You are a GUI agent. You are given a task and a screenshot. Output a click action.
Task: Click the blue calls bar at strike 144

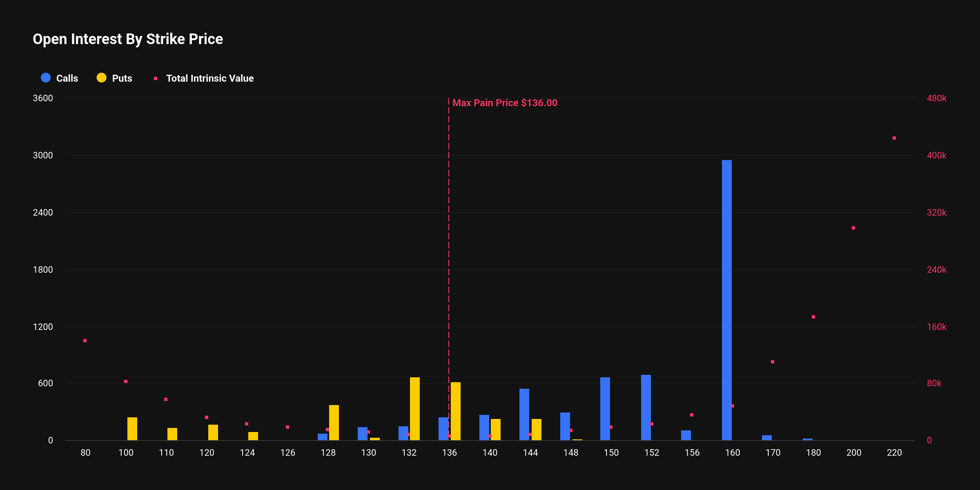(524, 414)
